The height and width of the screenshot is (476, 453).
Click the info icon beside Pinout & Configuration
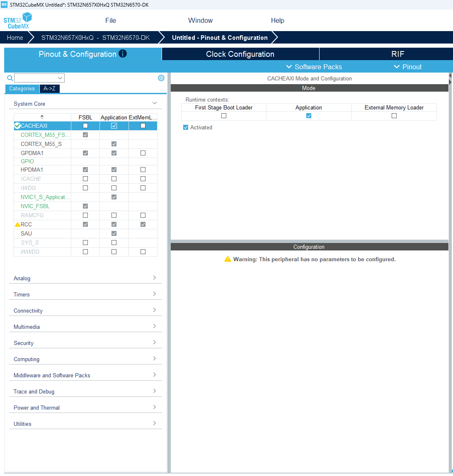point(123,54)
